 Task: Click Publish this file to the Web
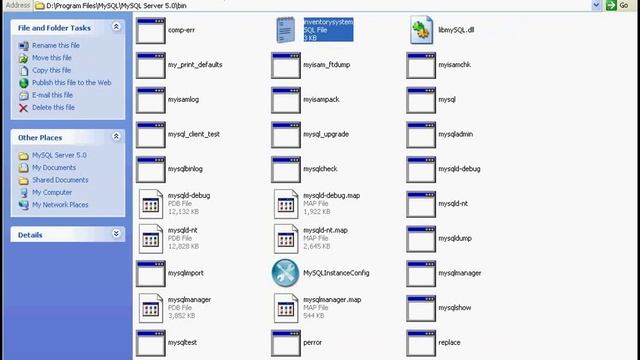coord(72,82)
